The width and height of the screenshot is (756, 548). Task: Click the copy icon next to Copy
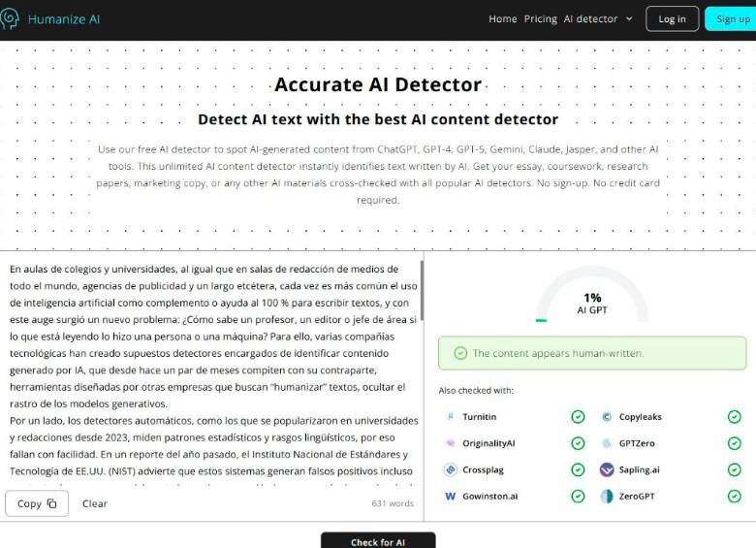[x=51, y=503]
